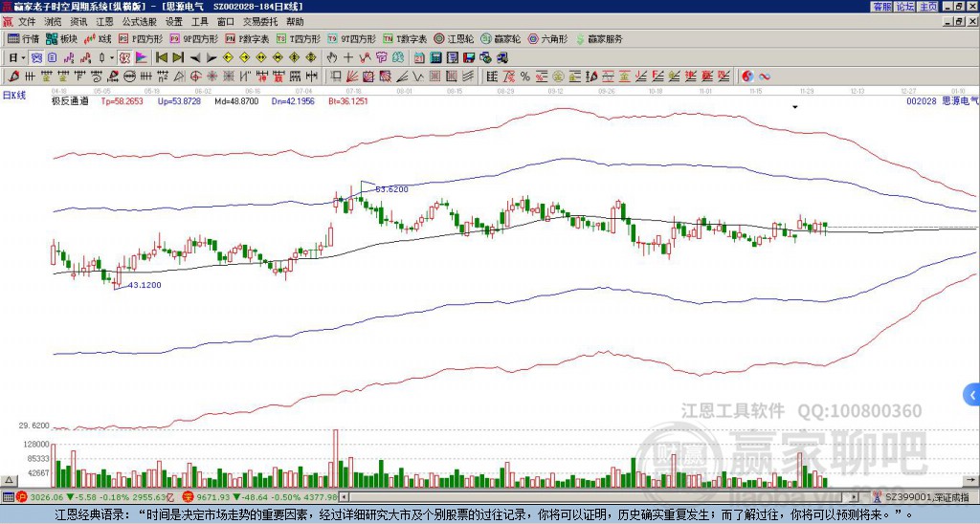
Task: Open the 公式选股 menu
Action: (x=140, y=22)
